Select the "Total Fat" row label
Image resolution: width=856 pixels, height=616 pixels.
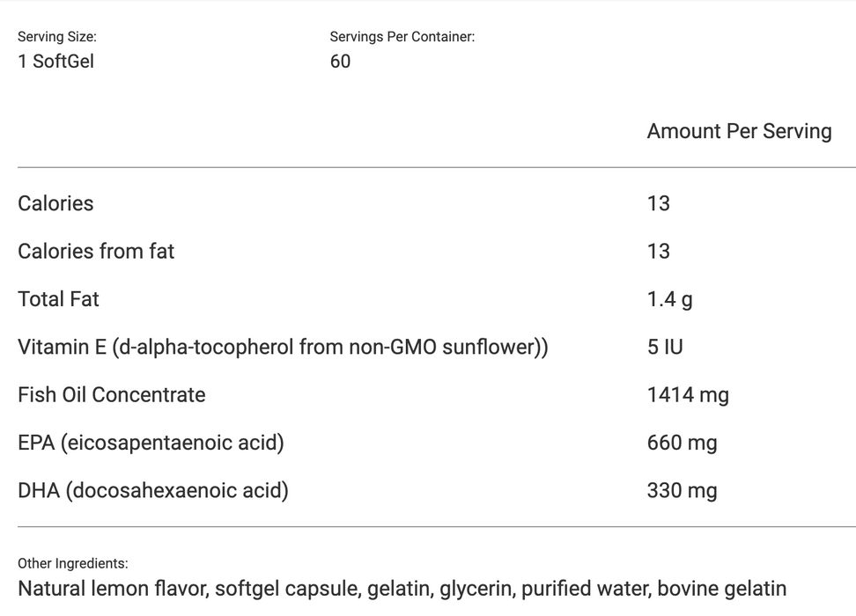tap(58, 299)
